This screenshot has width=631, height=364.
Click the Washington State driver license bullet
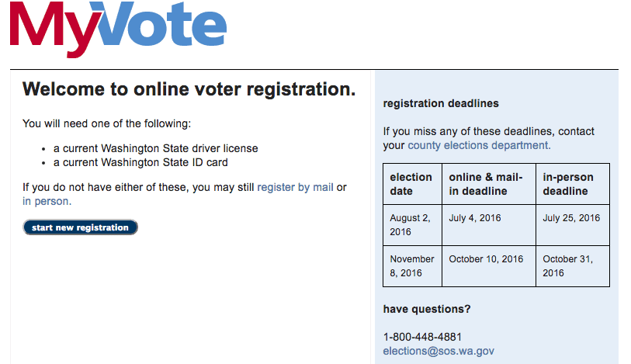tap(155, 148)
